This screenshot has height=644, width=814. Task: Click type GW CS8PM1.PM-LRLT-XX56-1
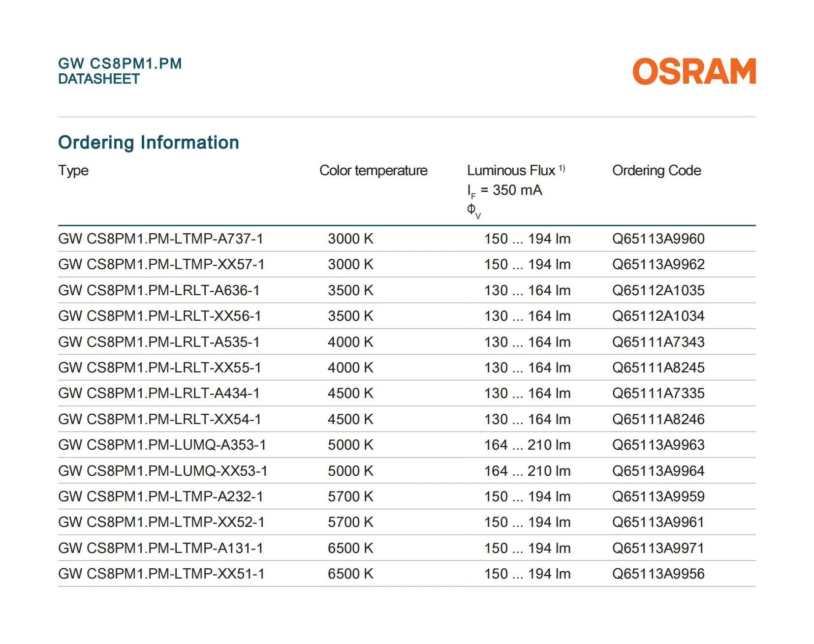click(x=159, y=316)
